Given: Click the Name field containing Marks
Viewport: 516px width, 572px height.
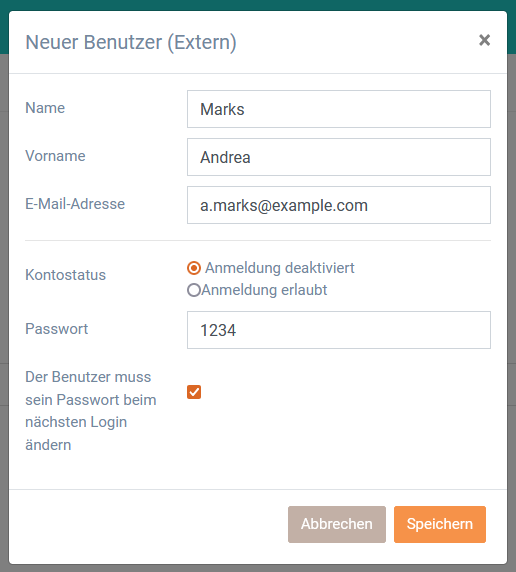Looking at the screenshot, I should tap(339, 109).
